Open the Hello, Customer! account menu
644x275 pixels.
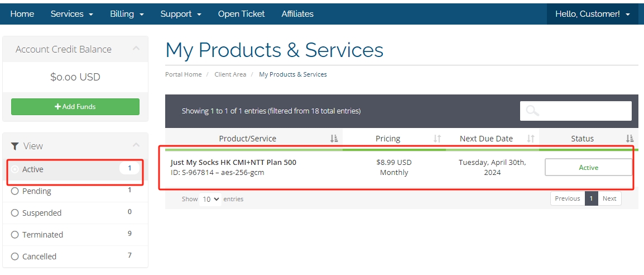tap(592, 14)
